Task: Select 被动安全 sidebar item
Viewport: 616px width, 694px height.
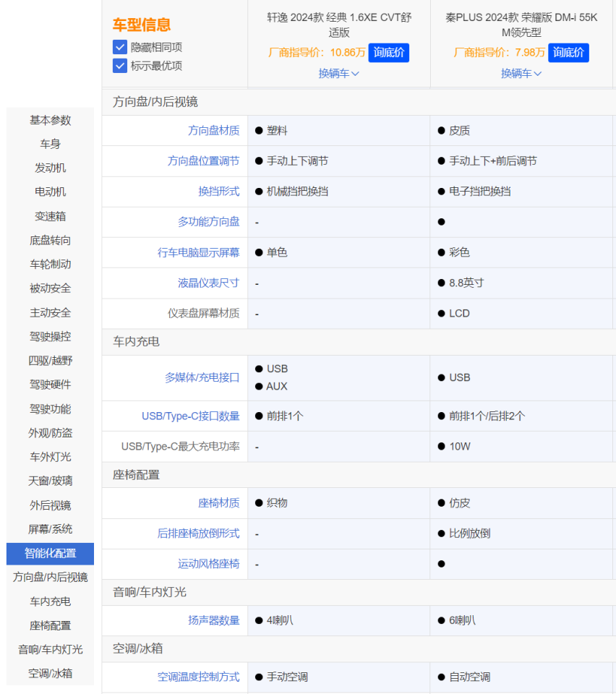Action: [x=50, y=288]
